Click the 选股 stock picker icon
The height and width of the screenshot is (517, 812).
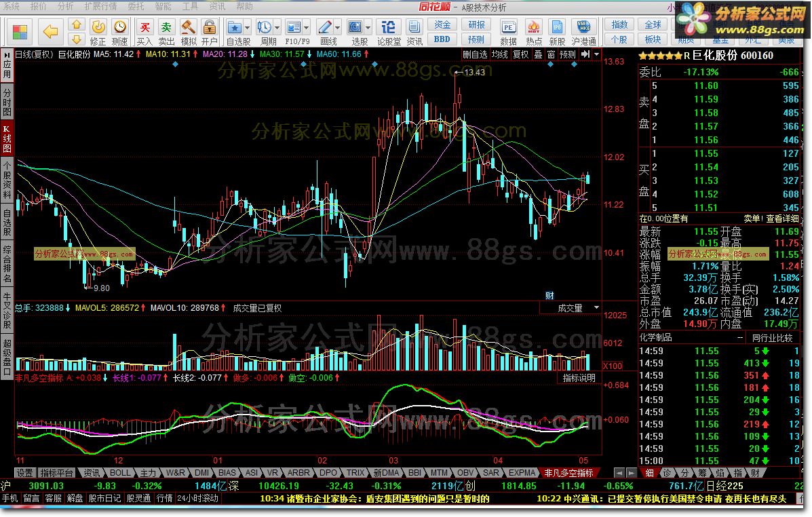355,26
